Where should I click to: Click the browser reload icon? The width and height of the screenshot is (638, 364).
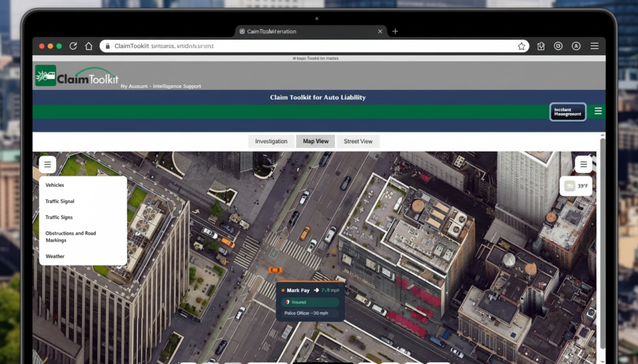[74, 46]
